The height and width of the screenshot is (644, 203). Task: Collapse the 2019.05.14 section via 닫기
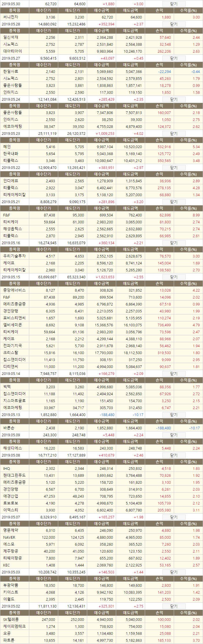point(174,374)
